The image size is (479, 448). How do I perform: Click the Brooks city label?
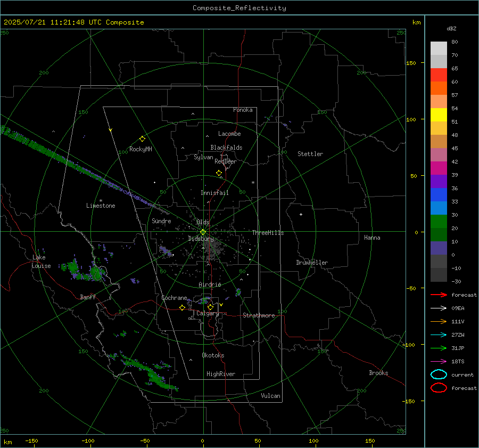(x=378, y=373)
